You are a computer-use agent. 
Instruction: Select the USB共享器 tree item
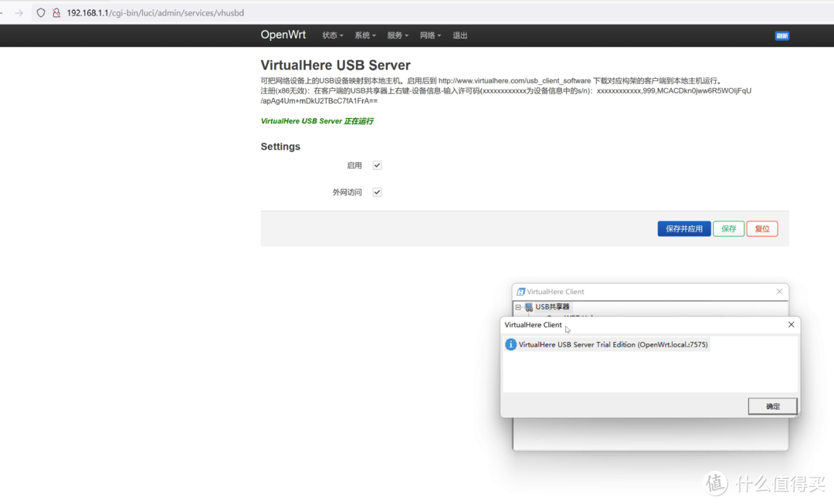[x=552, y=306]
